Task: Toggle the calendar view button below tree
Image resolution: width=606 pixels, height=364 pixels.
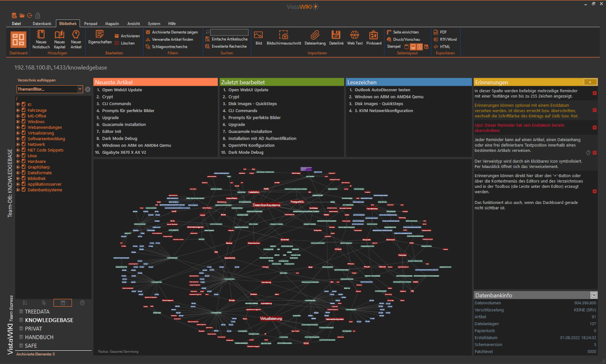Action: [x=62, y=303]
